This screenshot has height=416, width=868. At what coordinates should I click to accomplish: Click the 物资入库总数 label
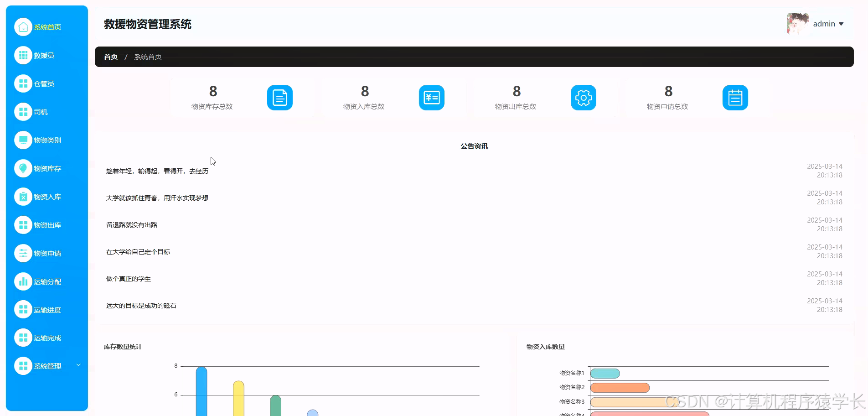364,106
